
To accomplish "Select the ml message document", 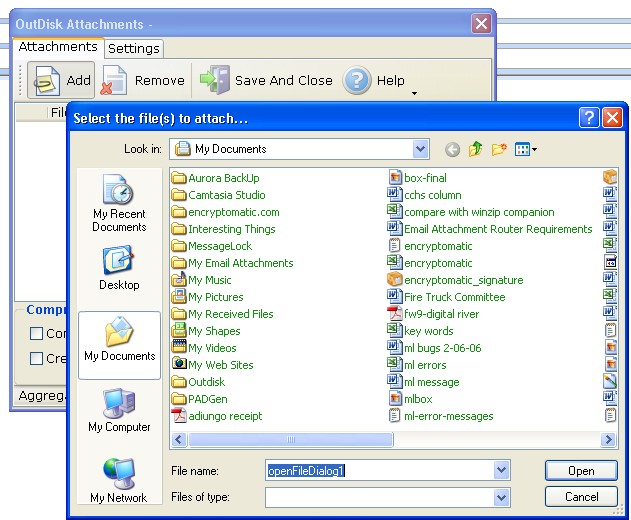I will click(423, 382).
